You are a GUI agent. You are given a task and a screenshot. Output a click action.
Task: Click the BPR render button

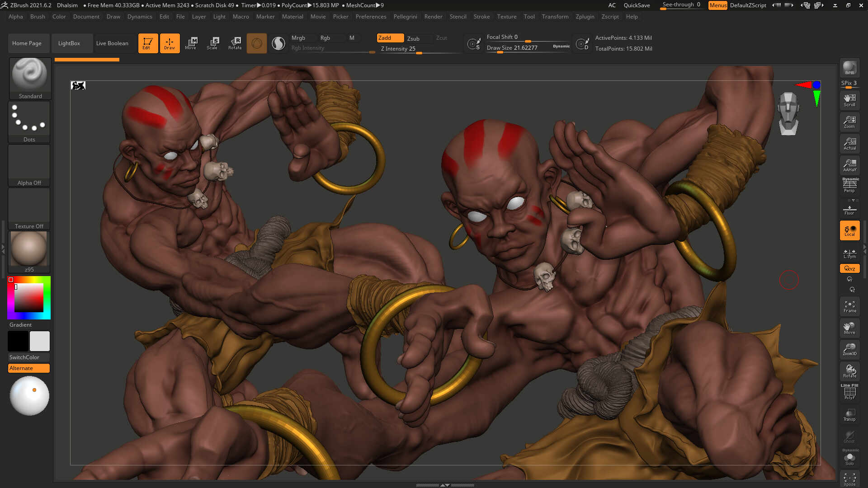849,68
